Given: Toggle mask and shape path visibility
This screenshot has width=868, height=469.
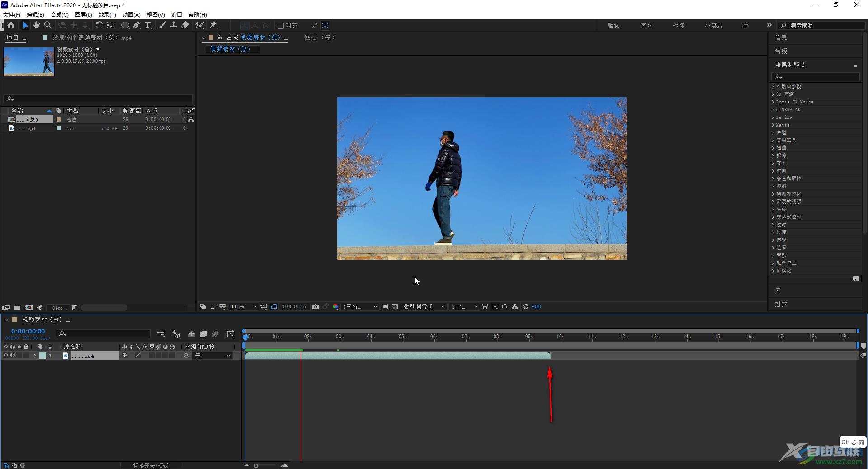Looking at the screenshot, I should tap(274, 306).
